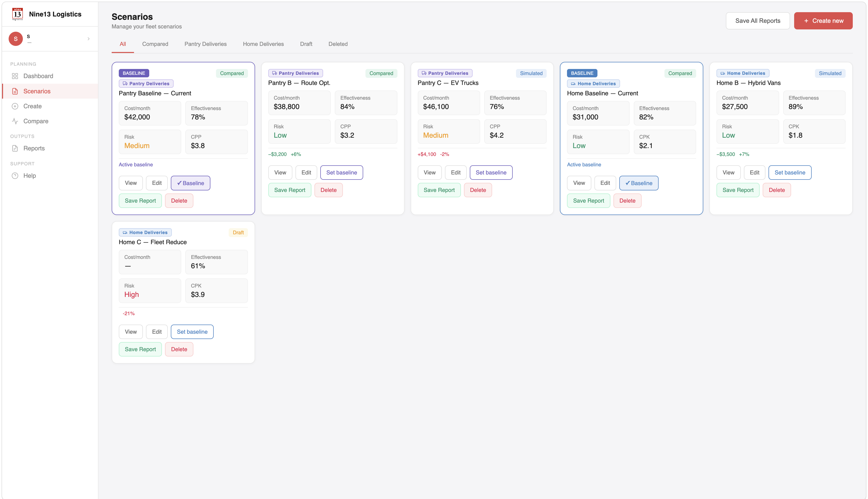Click the $1.8 CPK value on Home B
The height and width of the screenshot is (499, 868).
[795, 135]
